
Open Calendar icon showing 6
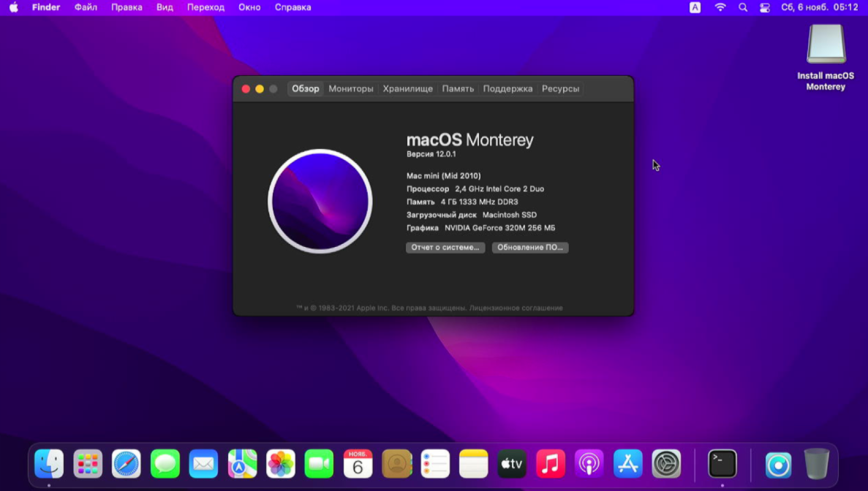point(358,463)
